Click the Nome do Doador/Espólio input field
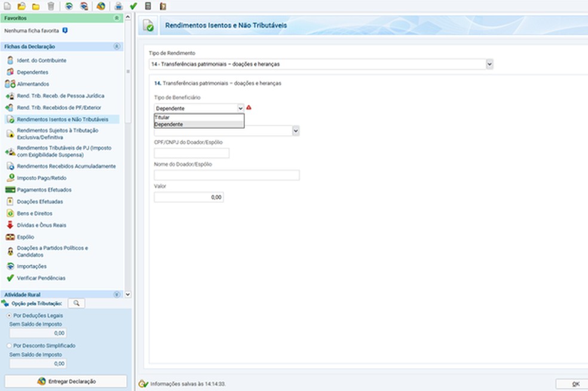The image size is (588, 391). pos(226,175)
